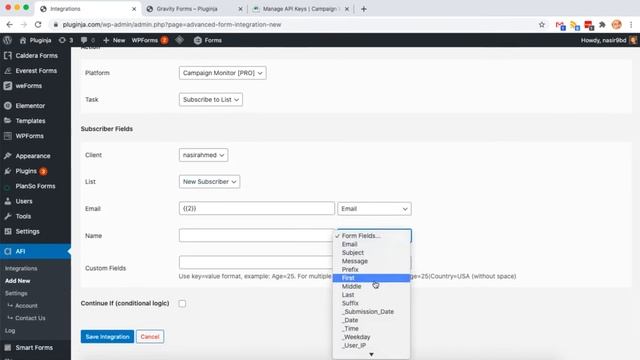Click the Email text field
The width and height of the screenshot is (640, 360).
click(257, 209)
